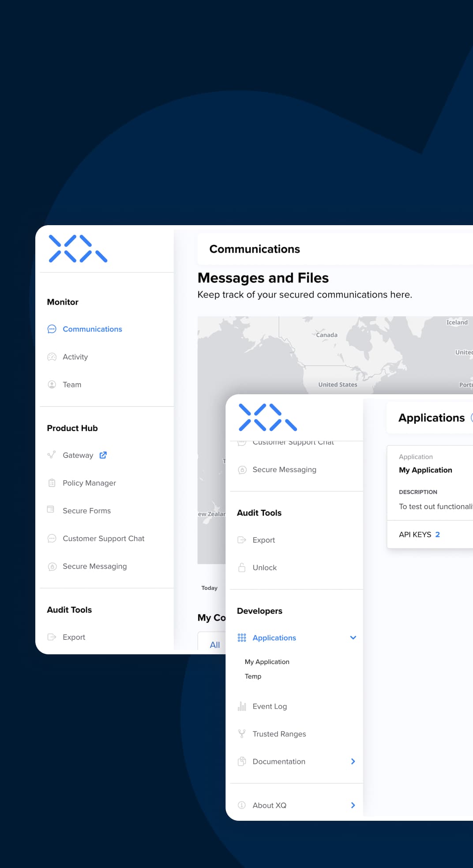This screenshot has width=473, height=868.
Task: Open About XQ in the sidebar
Action: coord(269,805)
